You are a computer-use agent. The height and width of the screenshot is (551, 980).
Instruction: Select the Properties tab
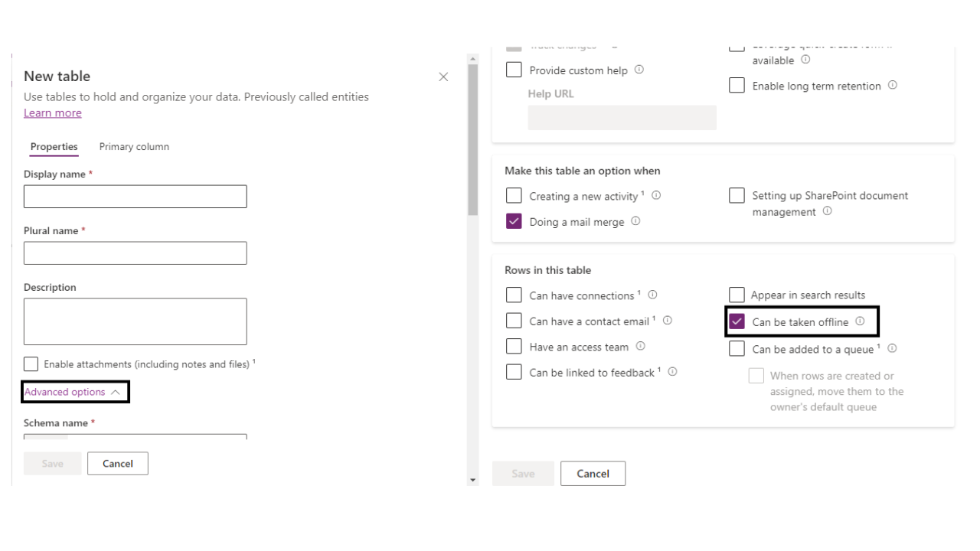click(54, 147)
